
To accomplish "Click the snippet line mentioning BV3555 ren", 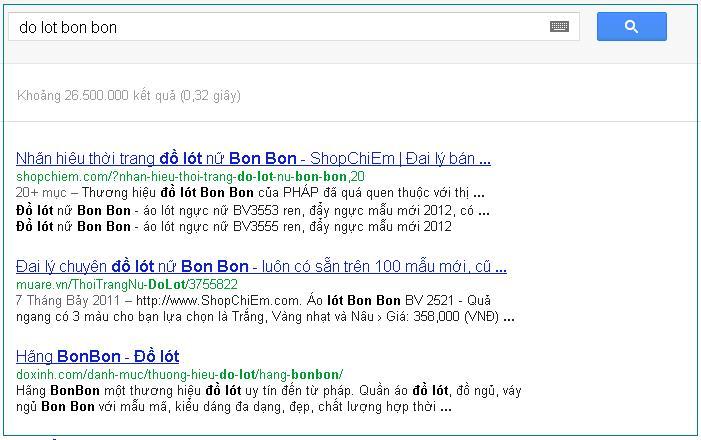I will (x=233, y=227).
